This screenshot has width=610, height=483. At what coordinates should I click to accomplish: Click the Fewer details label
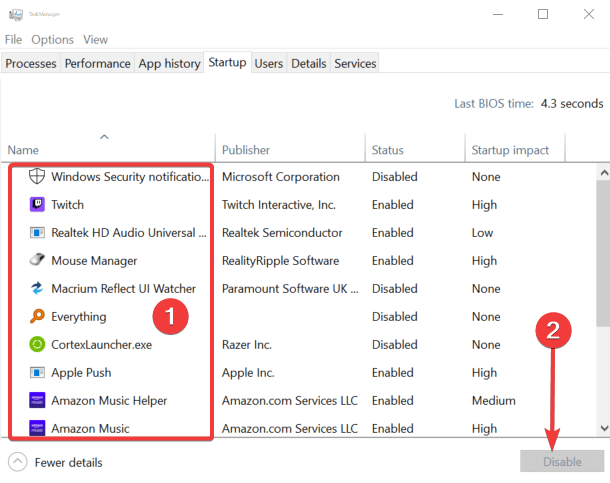[68, 462]
